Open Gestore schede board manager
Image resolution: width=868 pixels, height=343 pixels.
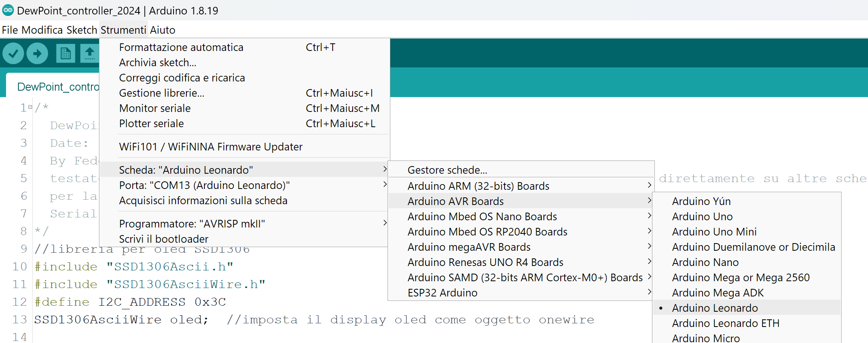[447, 170]
